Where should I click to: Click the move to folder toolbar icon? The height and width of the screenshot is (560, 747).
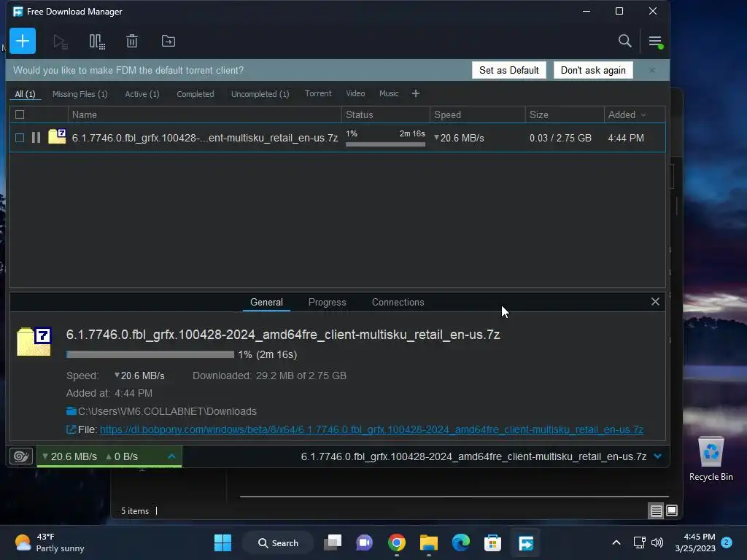[169, 42]
